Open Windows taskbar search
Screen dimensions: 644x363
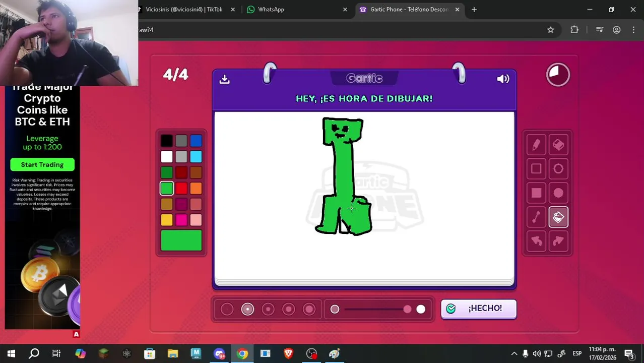[34, 353]
